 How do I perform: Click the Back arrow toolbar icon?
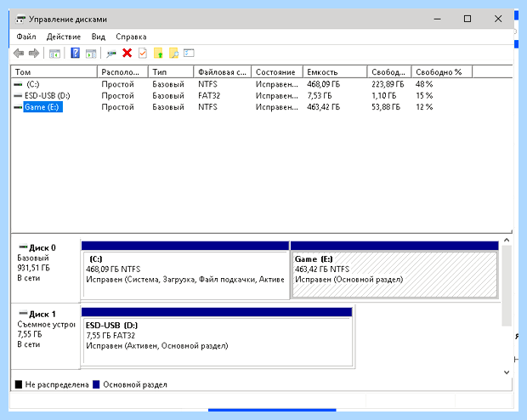click(19, 53)
